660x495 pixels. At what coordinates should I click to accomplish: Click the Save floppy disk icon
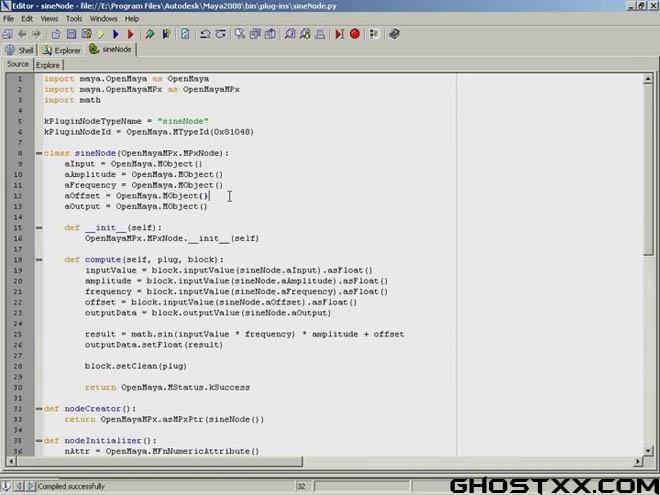(x=71, y=34)
